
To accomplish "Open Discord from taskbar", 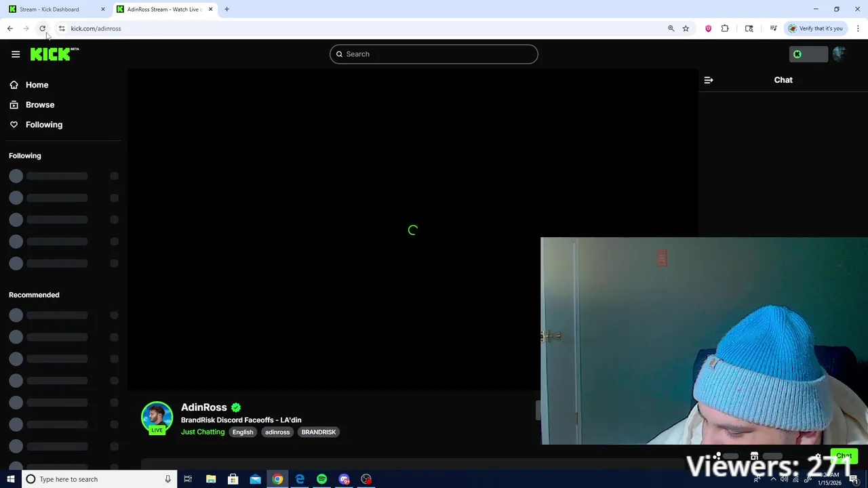I will pos(344,479).
